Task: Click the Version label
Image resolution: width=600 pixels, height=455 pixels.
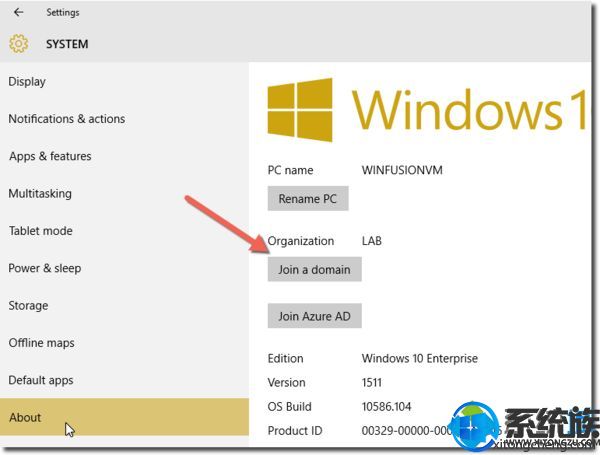Action: tap(286, 383)
